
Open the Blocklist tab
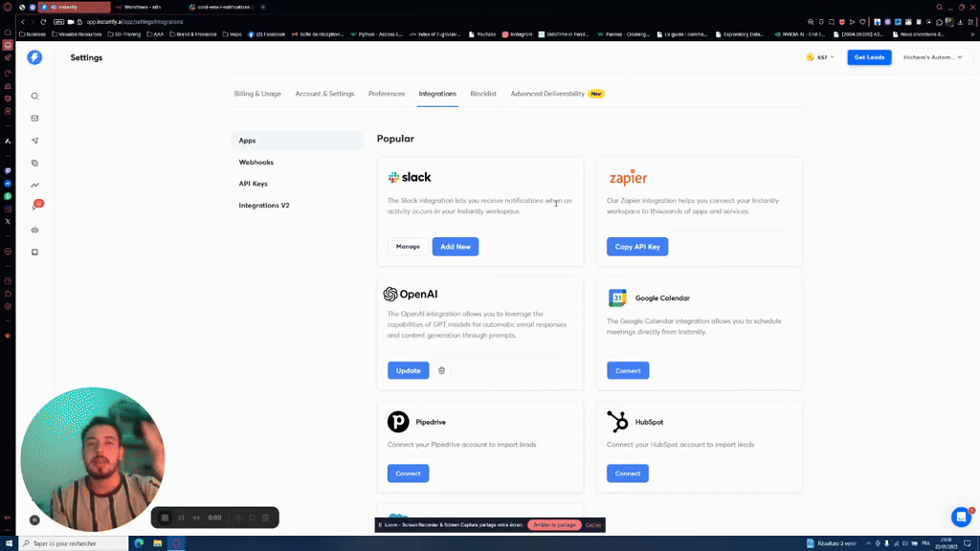pos(483,94)
